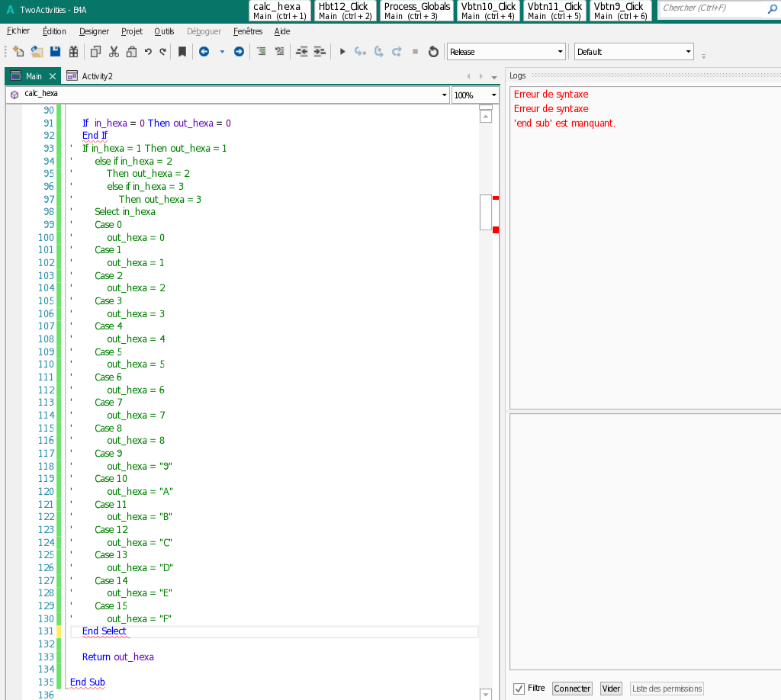This screenshot has width=781, height=700.
Task: Open the Release build configuration dropdown
Action: tap(561, 52)
